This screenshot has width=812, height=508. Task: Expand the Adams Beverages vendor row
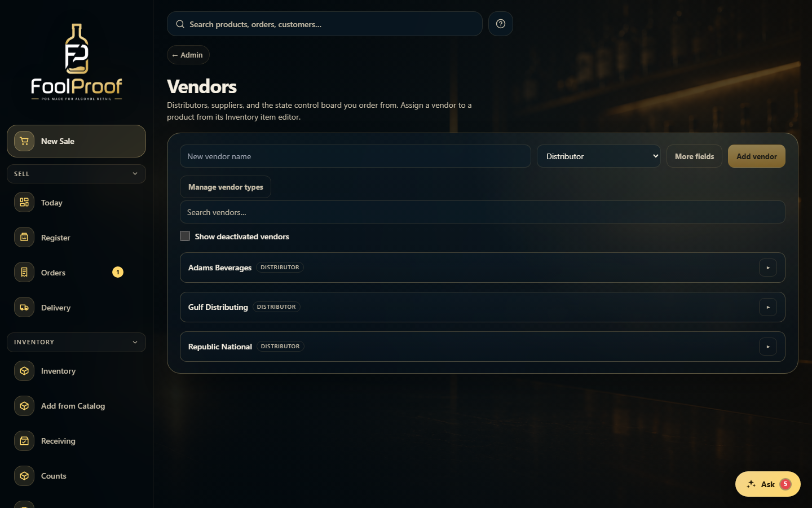point(768,268)
